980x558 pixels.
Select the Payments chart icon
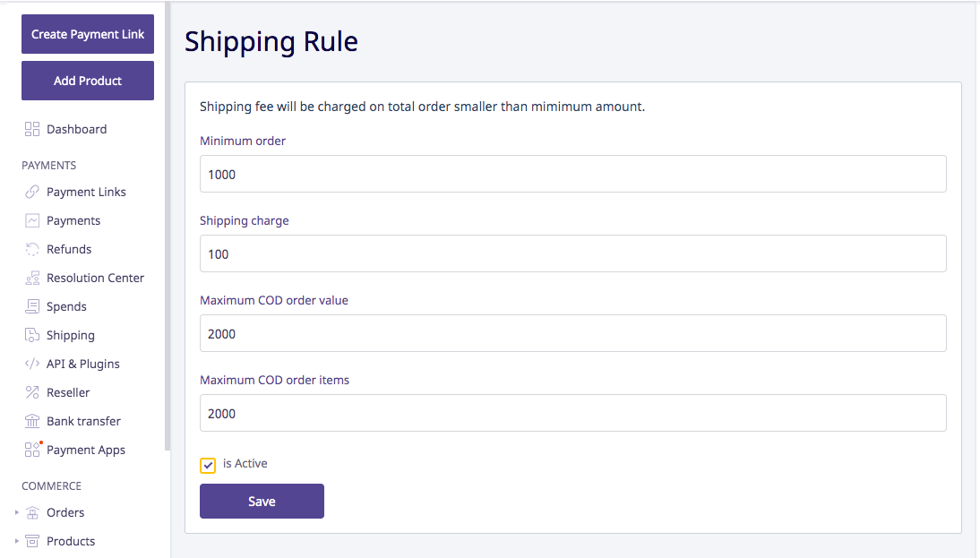pos(32,220)
